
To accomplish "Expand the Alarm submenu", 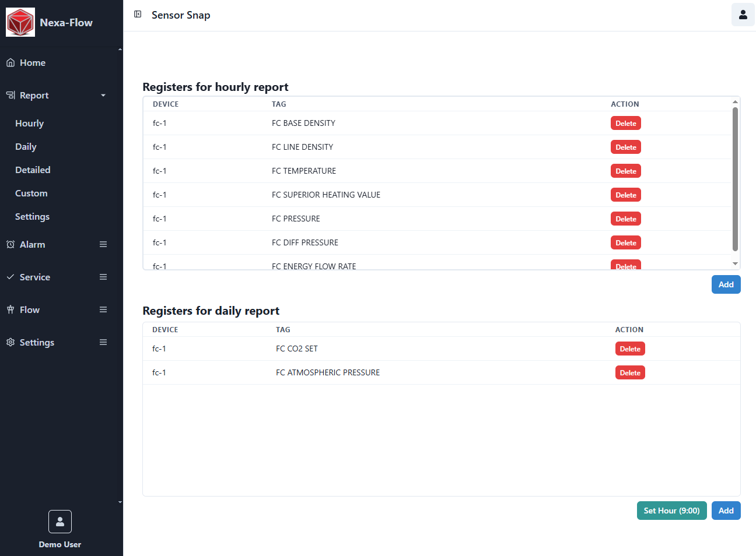I will (103, 245).
